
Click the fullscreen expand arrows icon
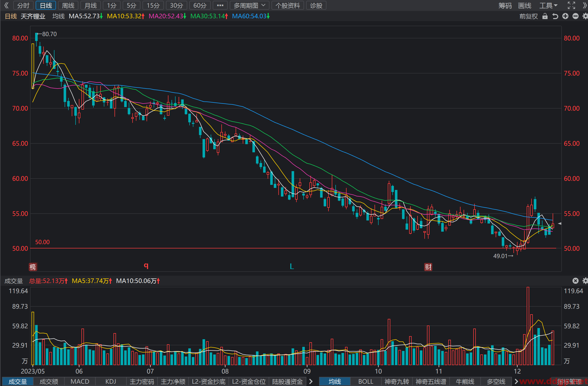571,5
